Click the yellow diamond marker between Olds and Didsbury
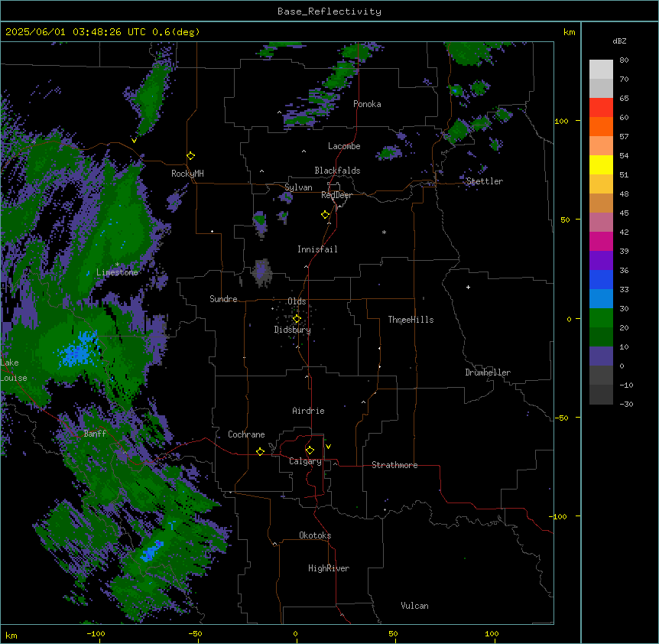 [x=297, y=319]
